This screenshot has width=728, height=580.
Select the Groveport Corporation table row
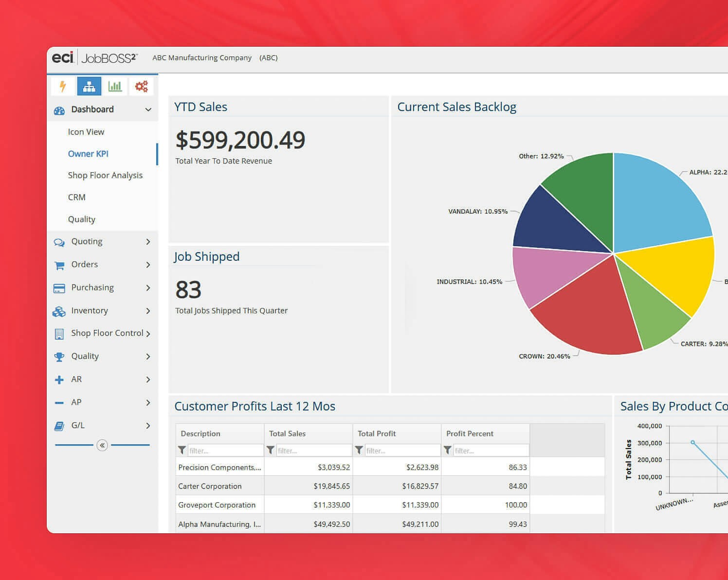(390, 505)
